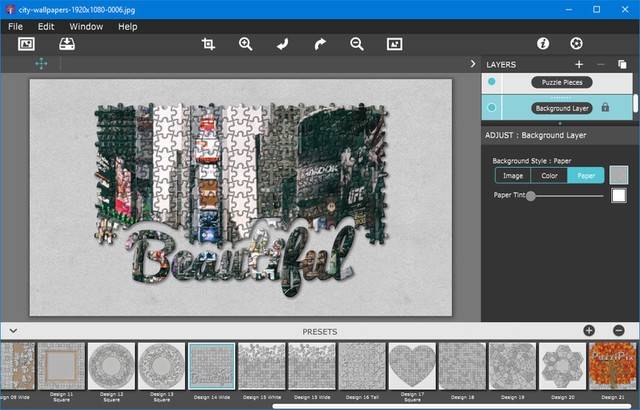Click the undo arrow icon
The height and width of the screenshot is (410, 640).
pos(282,44)
